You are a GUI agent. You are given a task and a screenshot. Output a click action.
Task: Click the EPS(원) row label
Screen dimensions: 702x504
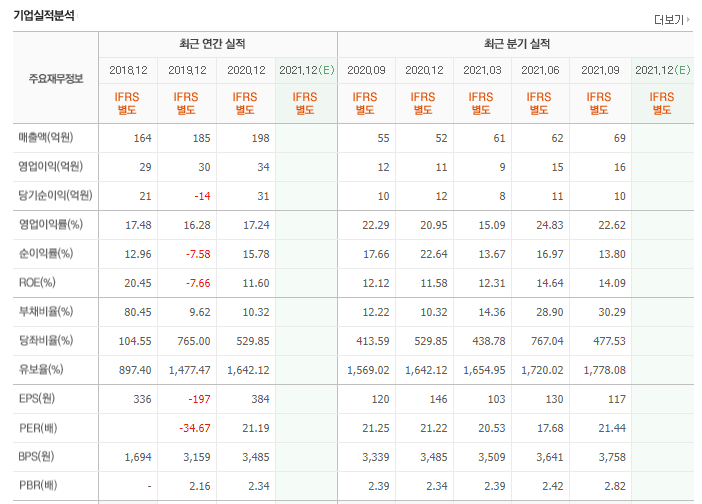(37, 398)
